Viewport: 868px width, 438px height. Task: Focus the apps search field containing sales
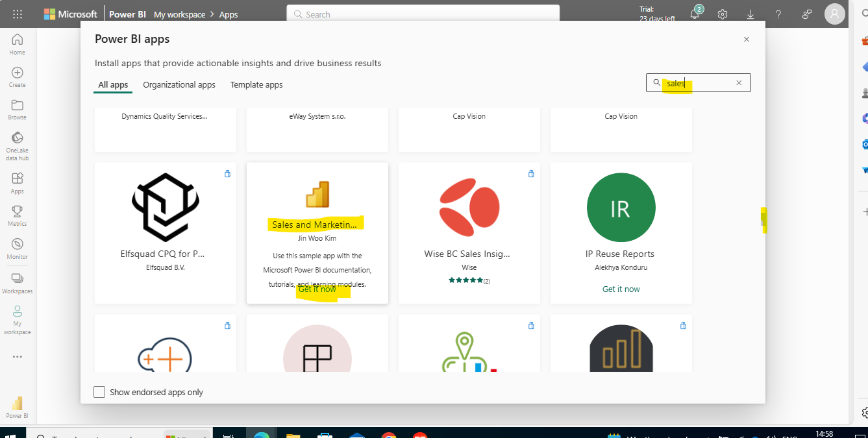[699, 83]
